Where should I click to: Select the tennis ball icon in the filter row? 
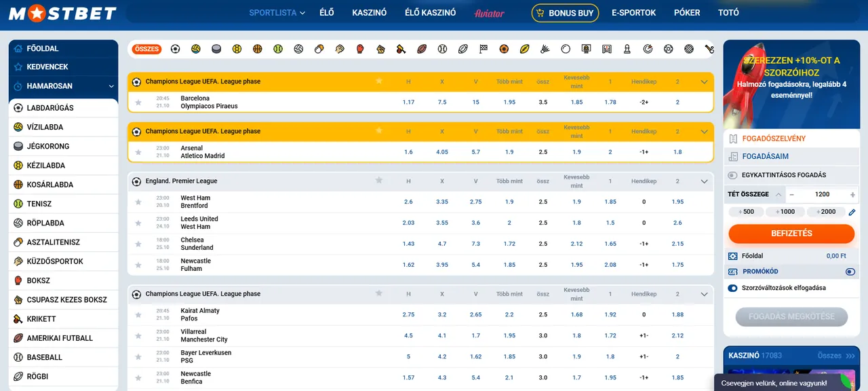pyautogui.click(x=278, y=49)
